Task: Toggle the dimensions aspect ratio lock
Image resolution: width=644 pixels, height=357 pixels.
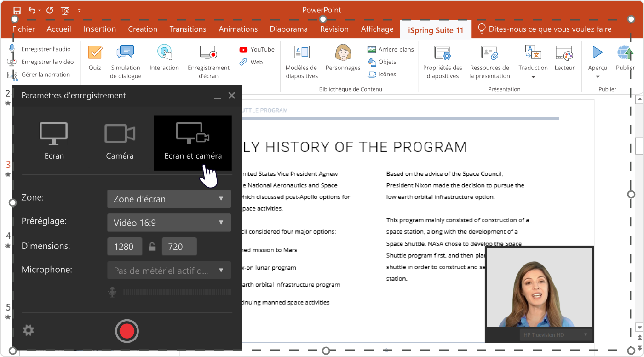Action: pos(152,247)
